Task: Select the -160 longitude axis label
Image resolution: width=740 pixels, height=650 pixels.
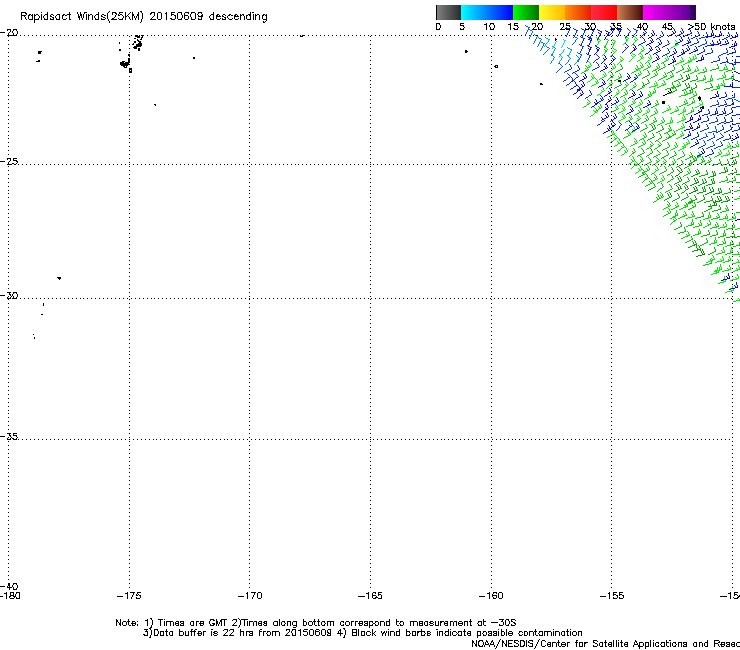Action: click(491, 596)
